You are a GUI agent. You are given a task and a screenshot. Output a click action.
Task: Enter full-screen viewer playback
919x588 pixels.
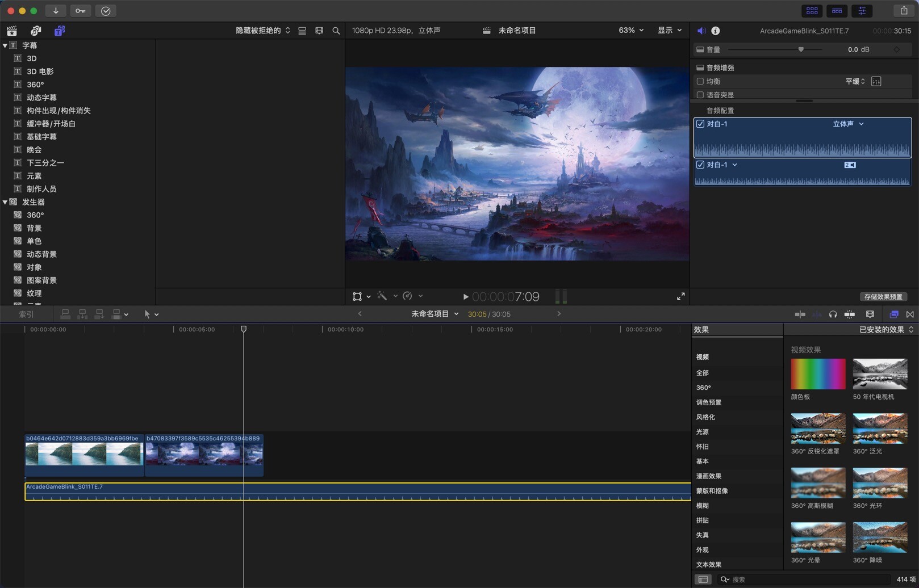(680, 296)
